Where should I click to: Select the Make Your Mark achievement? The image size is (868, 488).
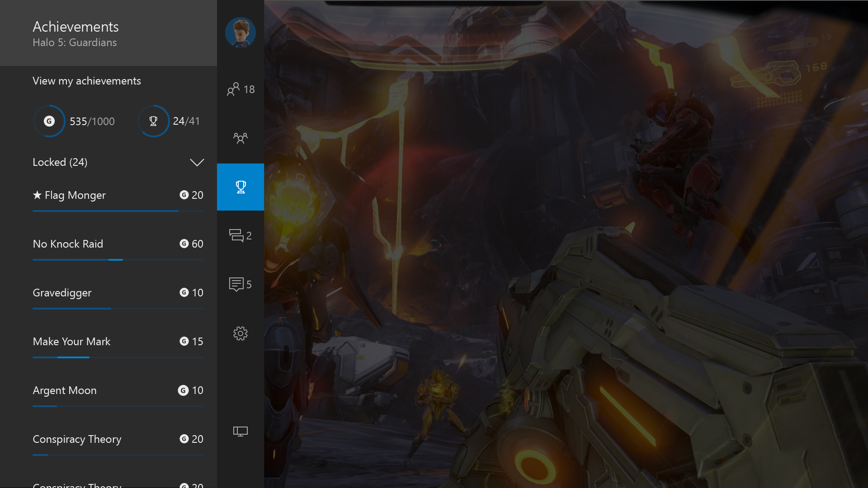pos(71,342)
